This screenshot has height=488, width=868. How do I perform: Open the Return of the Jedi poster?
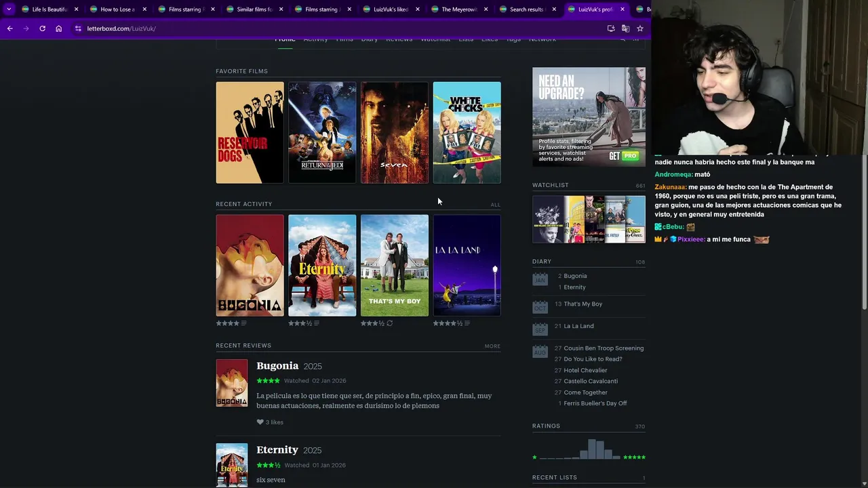click(x=322, y=133)
